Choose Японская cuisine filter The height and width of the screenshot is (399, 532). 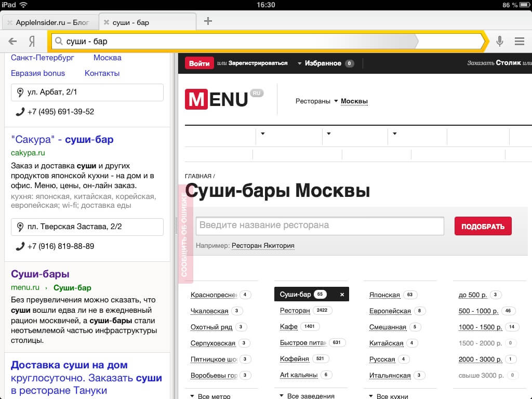384,295
